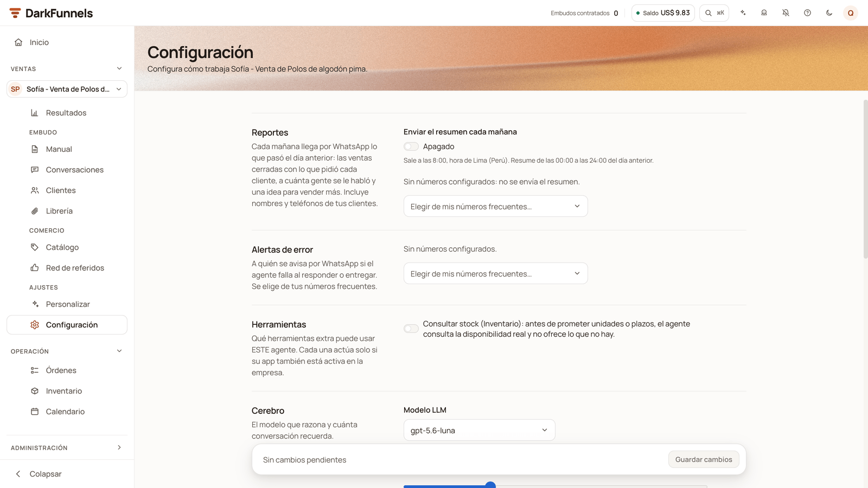Image resolution: width=868 pixels, height=488 pixels.
Task: Click the Embudos contratados counter
Action: 584,13
